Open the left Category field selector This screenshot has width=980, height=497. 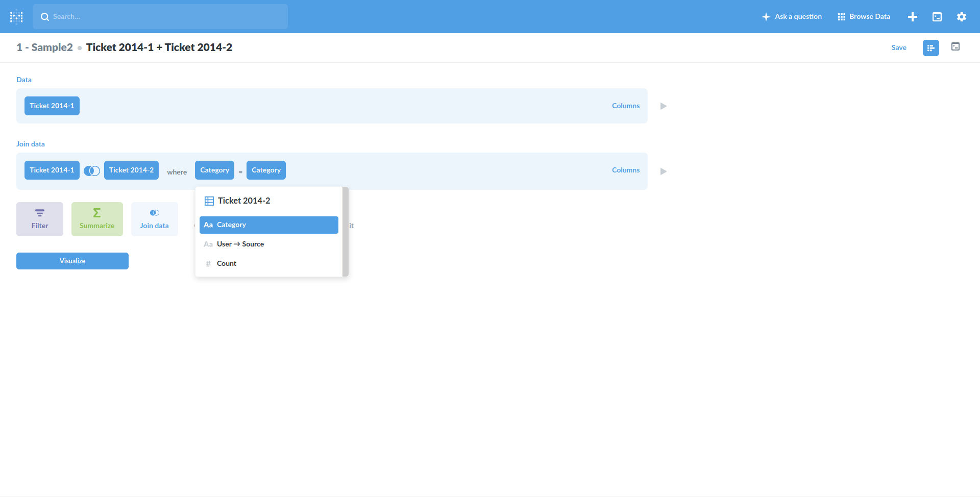click(x=214, y=170)
